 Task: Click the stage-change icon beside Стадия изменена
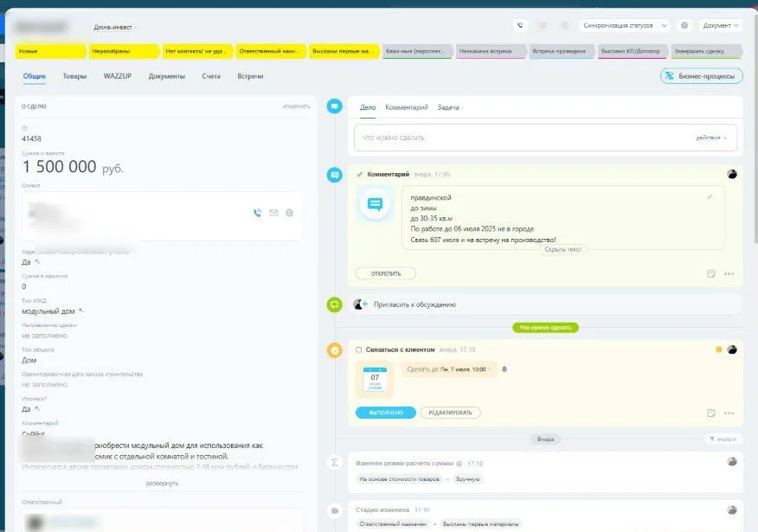pos(335,510)
